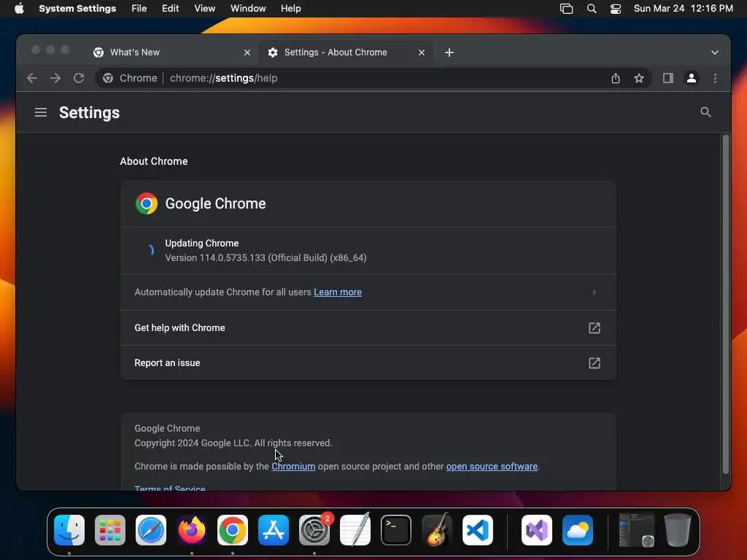Screen dimensions: 747x560
Task: Open TextEdit from the Dock
Action: (355, 530)
